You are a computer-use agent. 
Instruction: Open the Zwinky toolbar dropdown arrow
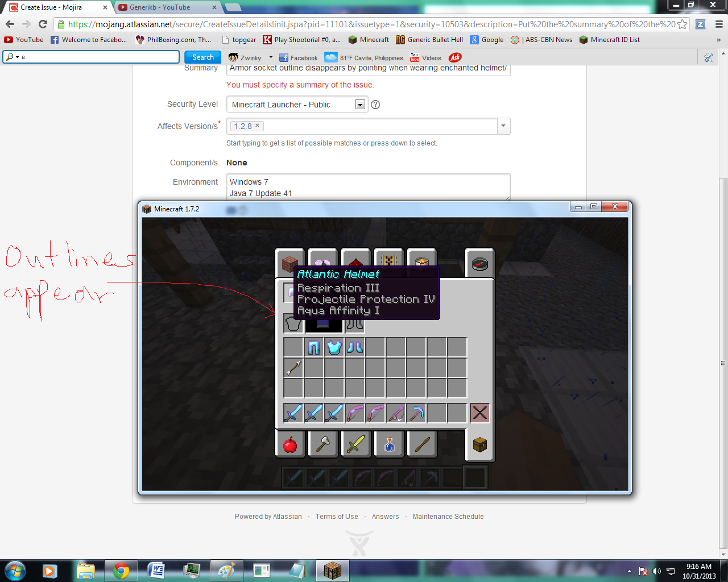point(271,57)
